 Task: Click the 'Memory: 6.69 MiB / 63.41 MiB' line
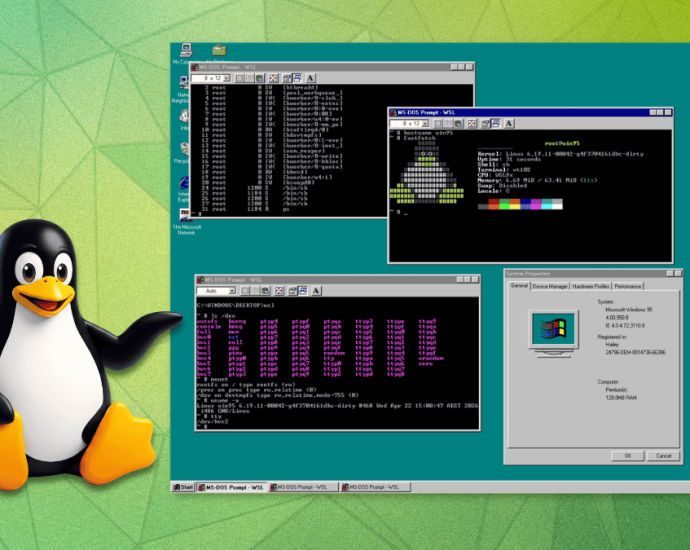[538, 180]
